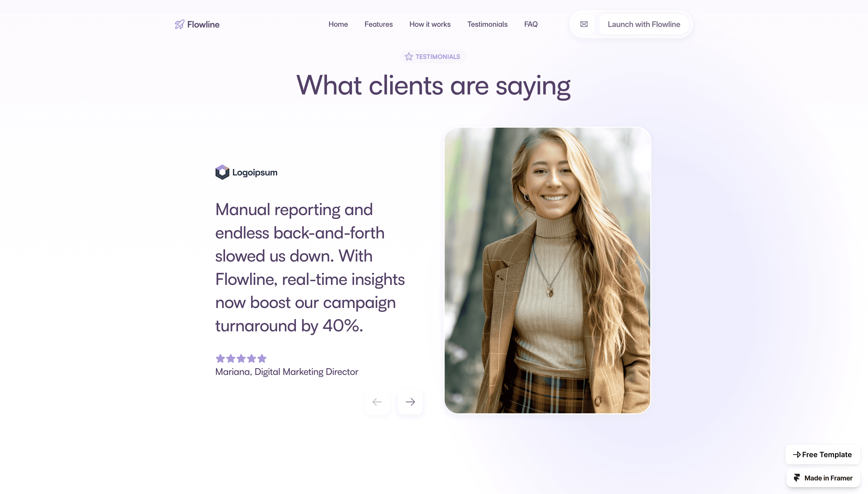Jump to Testimonials nav link
The width and height of the screenshot is (868, 494).
click(x=487, y=24)
